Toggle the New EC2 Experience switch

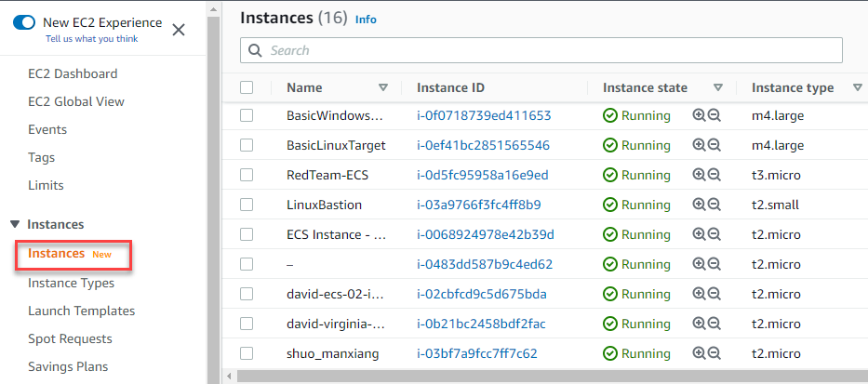tap(24, 22)
